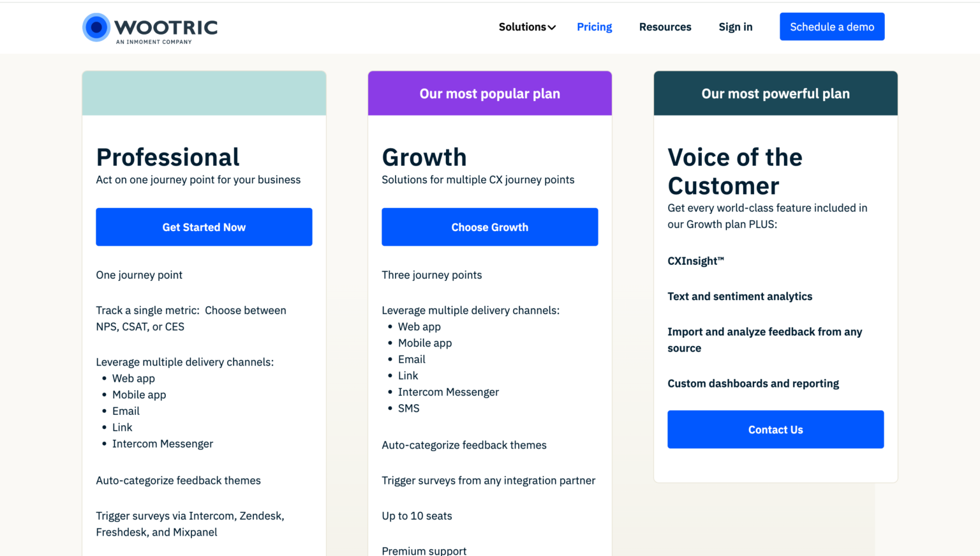The image size is (980, 556).
Task: Click Contact Us for Voice of the Customer
Action: pyautogui.click(x=775, y=429)
